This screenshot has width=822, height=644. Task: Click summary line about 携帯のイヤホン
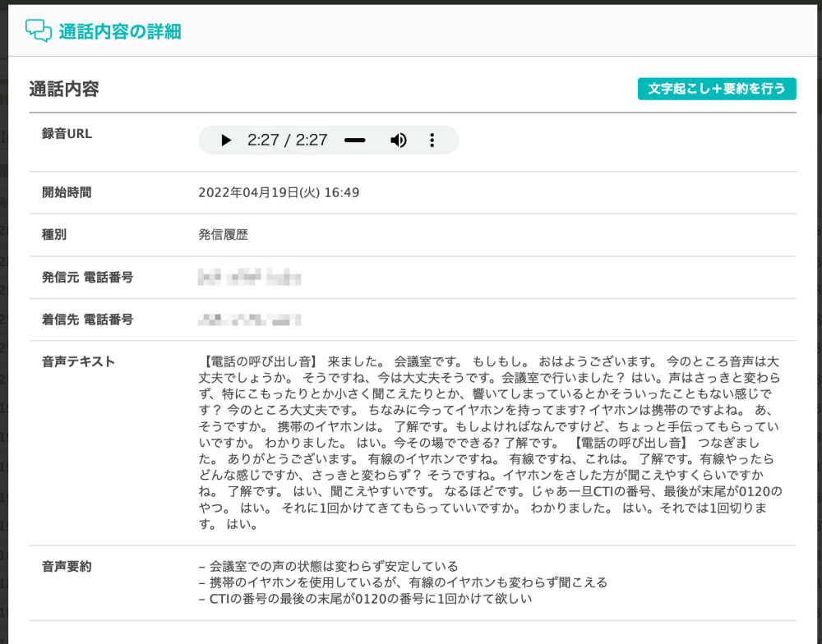tap(403, 582)
